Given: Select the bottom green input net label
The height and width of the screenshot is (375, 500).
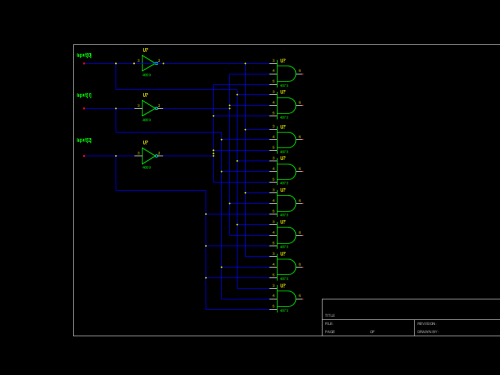Looking at the screenshot, I should tap(84, 140).
